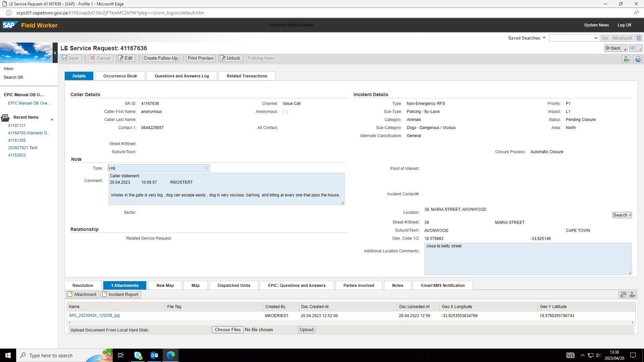Open recent item 41161355
Screen dimensions: 644x362
[17, 140]
